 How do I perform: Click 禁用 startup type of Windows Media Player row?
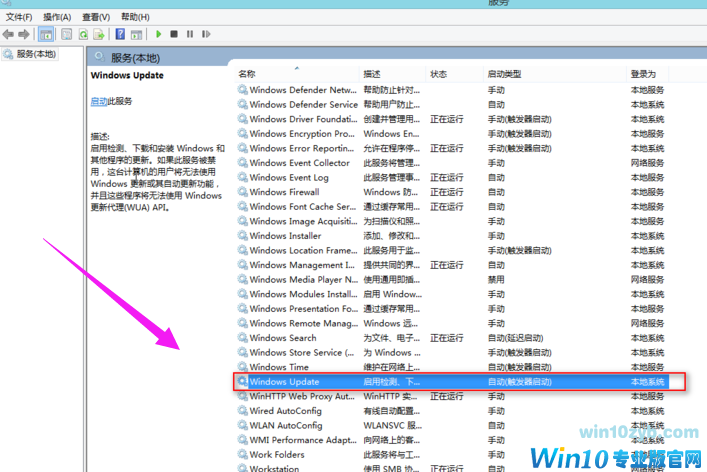point(496,280)
